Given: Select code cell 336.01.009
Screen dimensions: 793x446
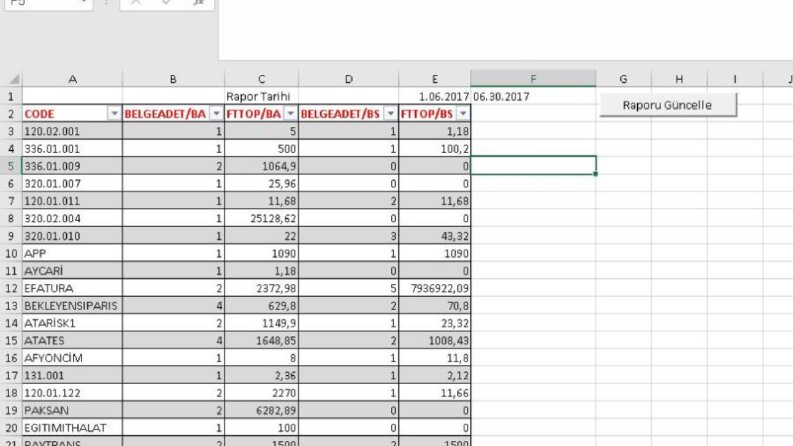Looking at the screenshot, I should pyautogui.click(x=72, y=166).
